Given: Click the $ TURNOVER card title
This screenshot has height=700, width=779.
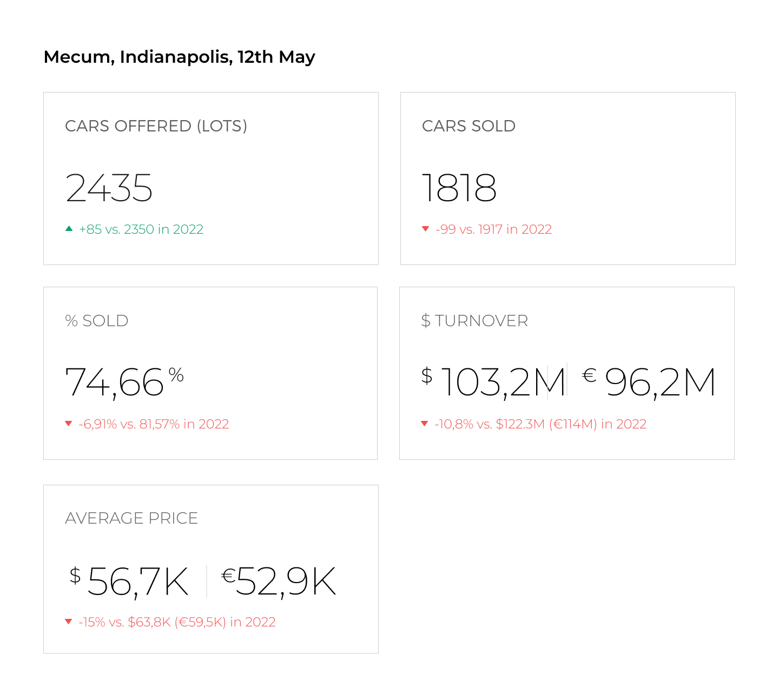Looking at the screenshot, I should coord(474,321).
